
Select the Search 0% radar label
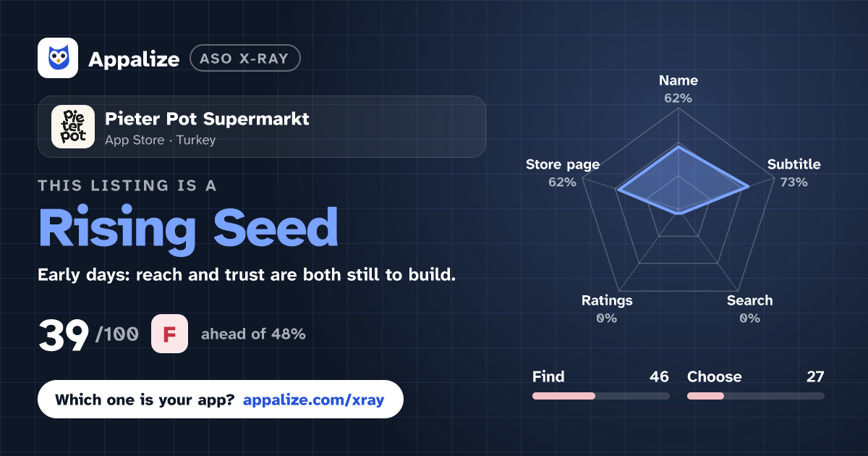click(x=749, y=308)
